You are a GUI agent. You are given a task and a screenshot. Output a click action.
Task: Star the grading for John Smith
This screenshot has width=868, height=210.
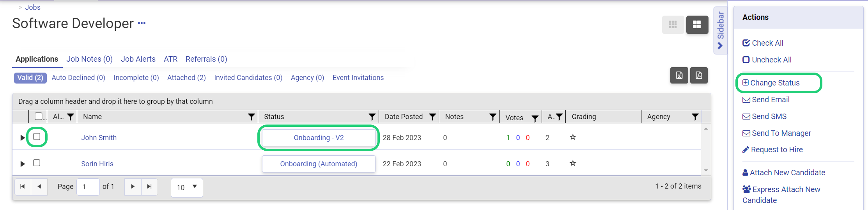coord(573,137)
